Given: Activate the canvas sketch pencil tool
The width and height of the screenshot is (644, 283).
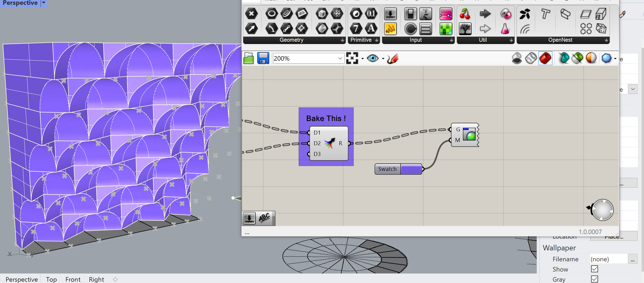Looking at the screenshot, I should (393, 58).
